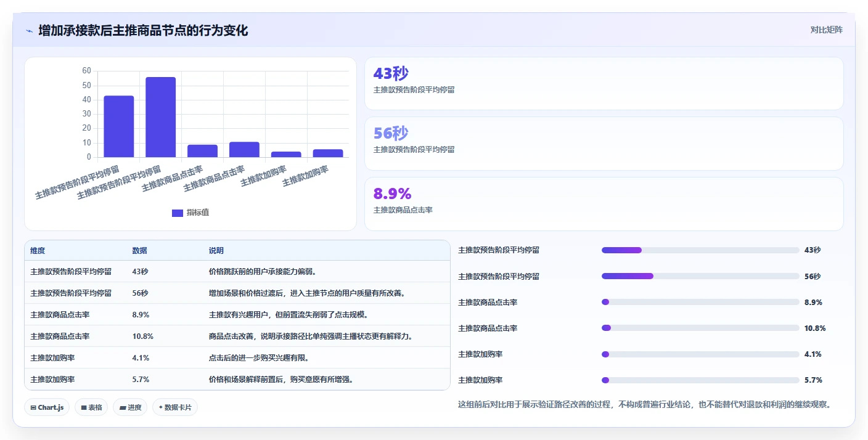Click the progress bar ending with 10.8%
The width and height of the screenshot is (868, 440).
click(x=700, y=328)
